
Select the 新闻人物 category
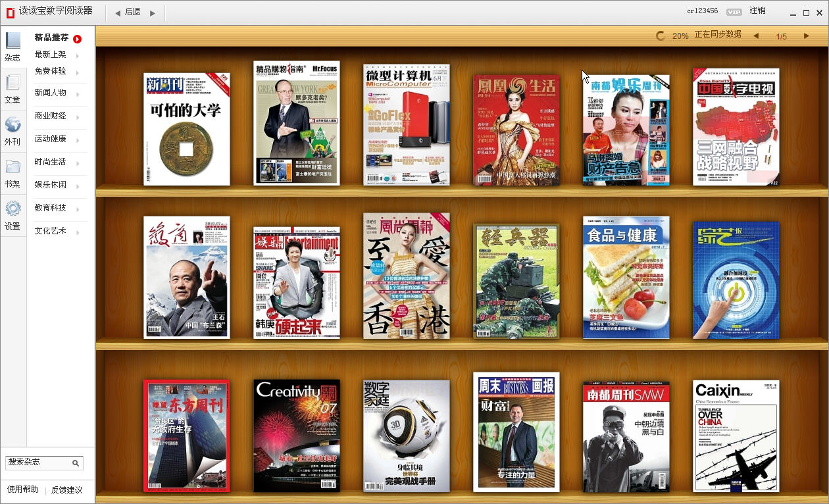click(51, 93)
